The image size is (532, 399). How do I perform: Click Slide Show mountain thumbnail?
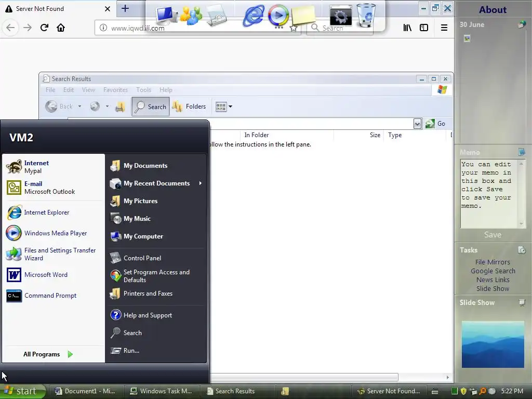tap(493, 345)
